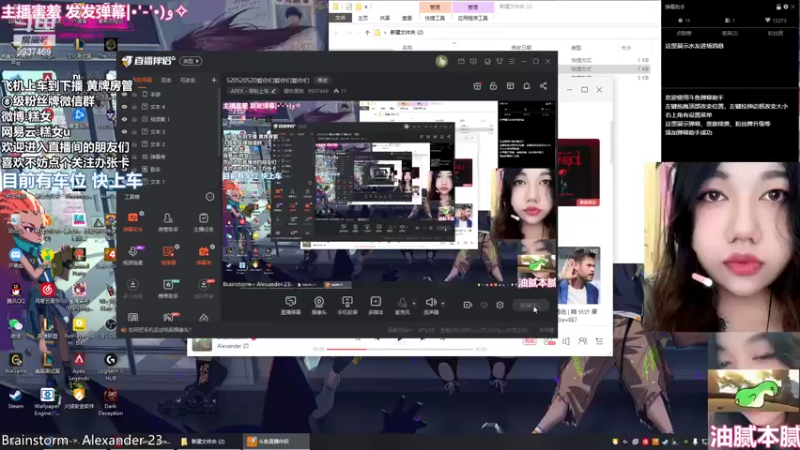Add a 直播屏幕 screen capture source
800x450 pixels.
[x=290, y=305]
